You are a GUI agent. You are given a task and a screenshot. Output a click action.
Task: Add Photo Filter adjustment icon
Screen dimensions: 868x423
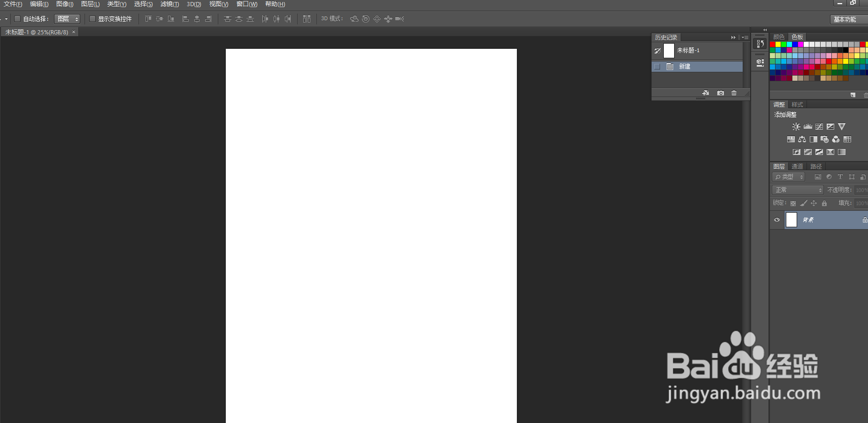pos(825,139)
